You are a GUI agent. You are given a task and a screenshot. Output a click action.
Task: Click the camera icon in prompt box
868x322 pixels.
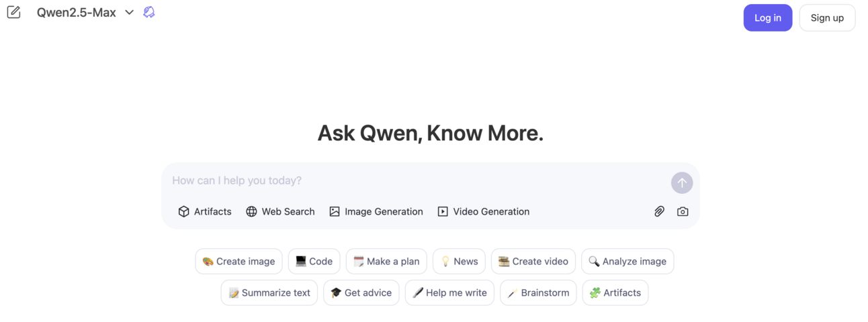pyautogui.click(x=683, y=211)
